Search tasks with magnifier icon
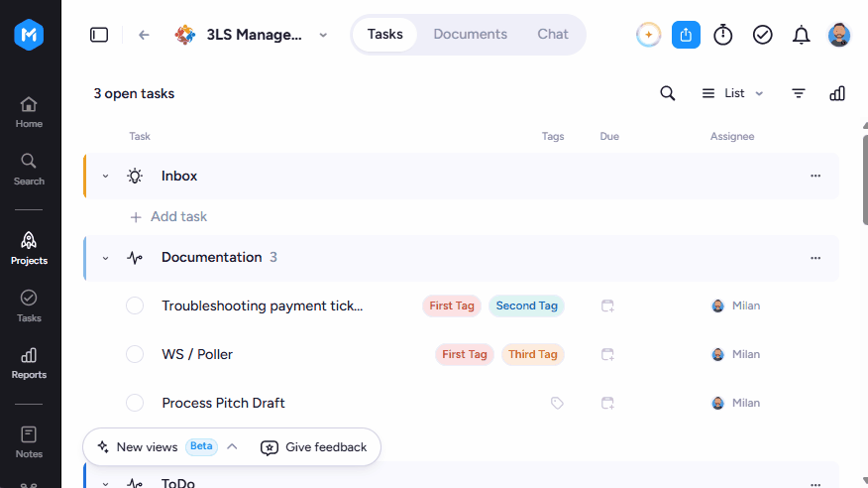Screen dimensions: 868x488 pyautogui.click(x=668, y=93)
